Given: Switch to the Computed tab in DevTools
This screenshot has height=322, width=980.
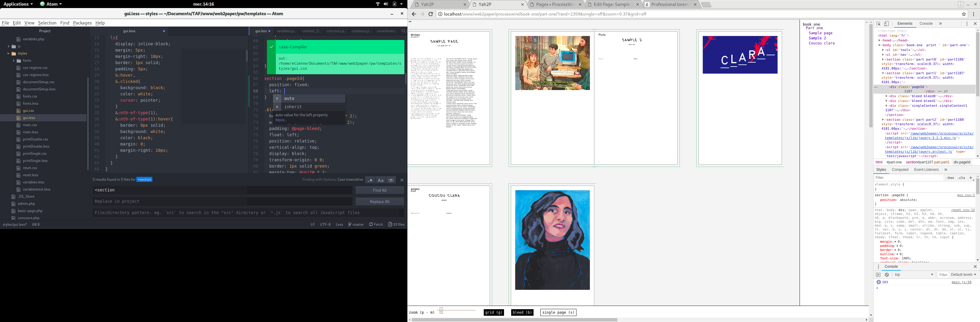Looking at the screenshot, I should point(900,170).
